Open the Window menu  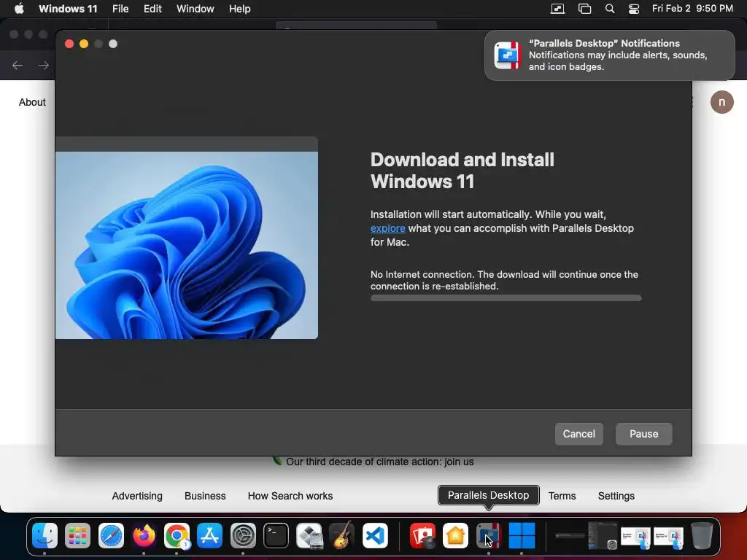[195, 9]
